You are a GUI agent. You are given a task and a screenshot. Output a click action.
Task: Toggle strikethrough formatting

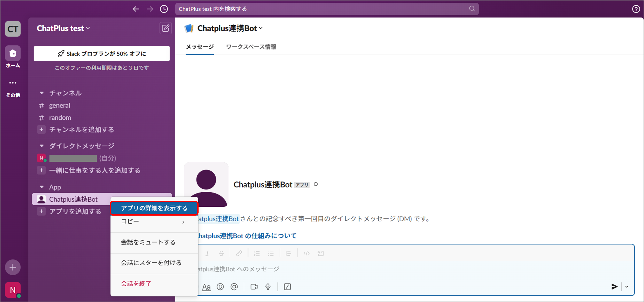pos(221,253)
